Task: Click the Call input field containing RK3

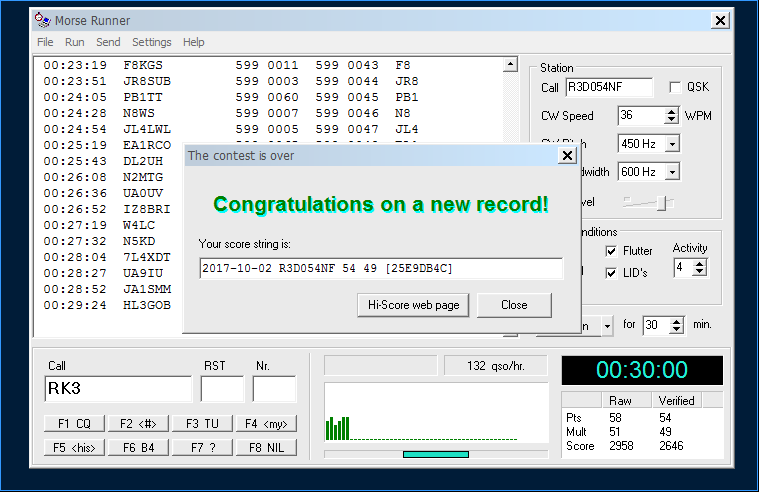Action: pos(118,389)
